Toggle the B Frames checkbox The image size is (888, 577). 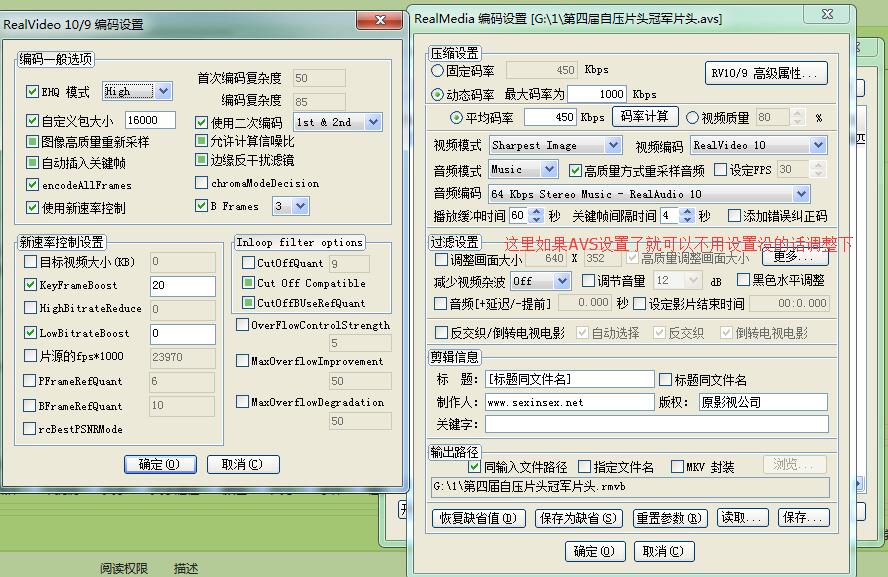[201, 206]
